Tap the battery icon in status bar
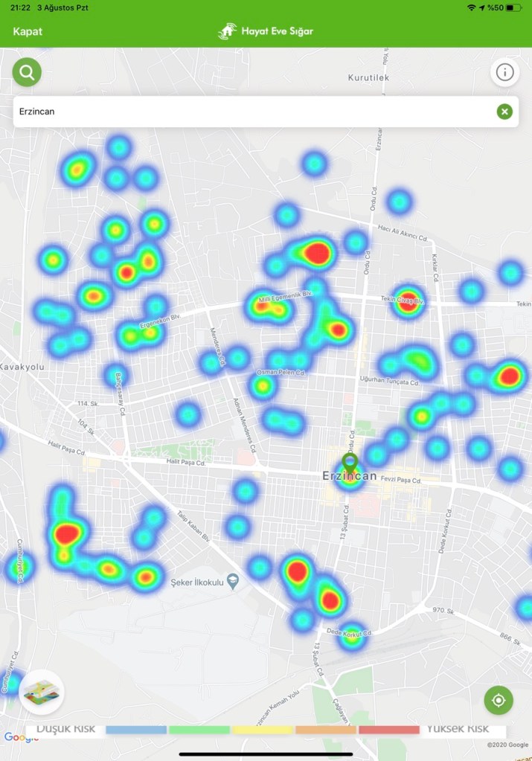This screenshot has width=532, height=761. 516,7
